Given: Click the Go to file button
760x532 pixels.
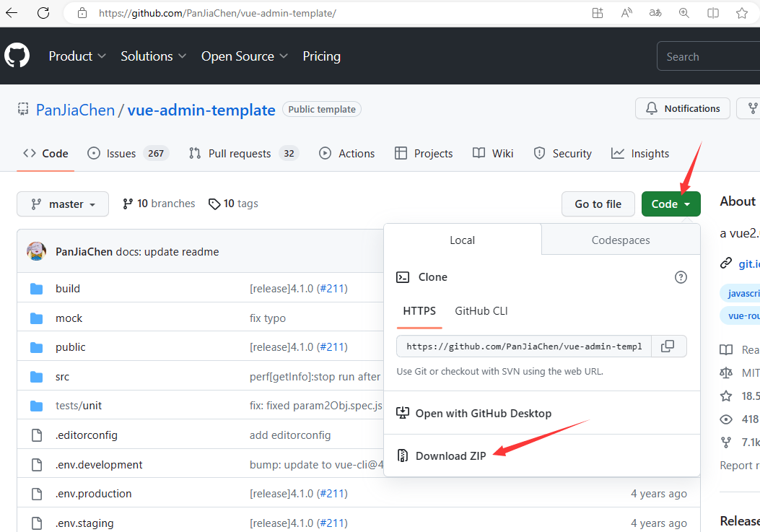Looking at the screenshot, I should pos(598,204).
